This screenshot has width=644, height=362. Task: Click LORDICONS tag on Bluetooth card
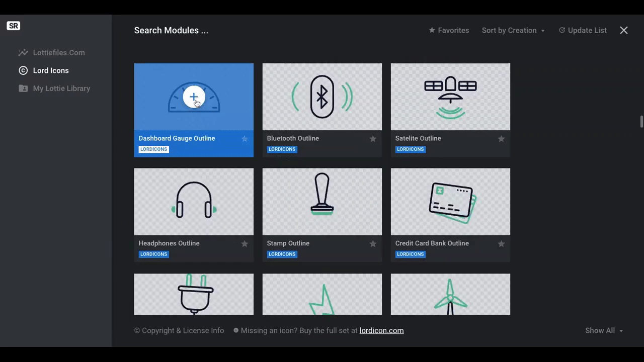point(282,149)
